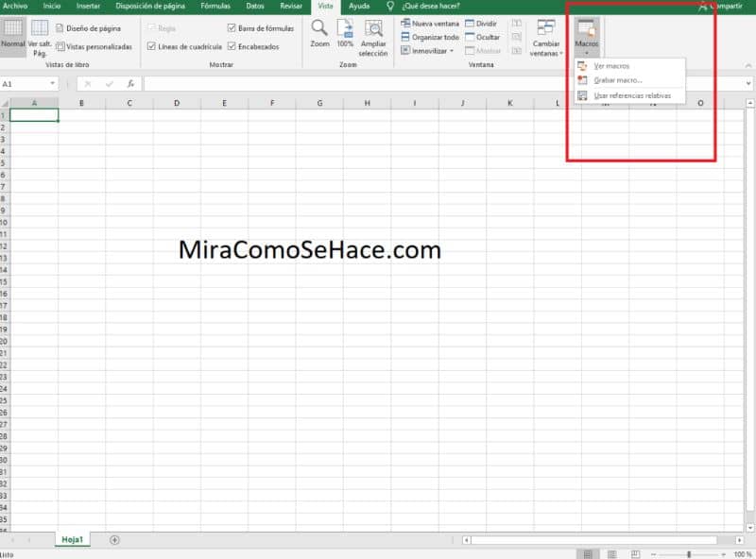Switch to the Disposición de página tab

(150, 7)
